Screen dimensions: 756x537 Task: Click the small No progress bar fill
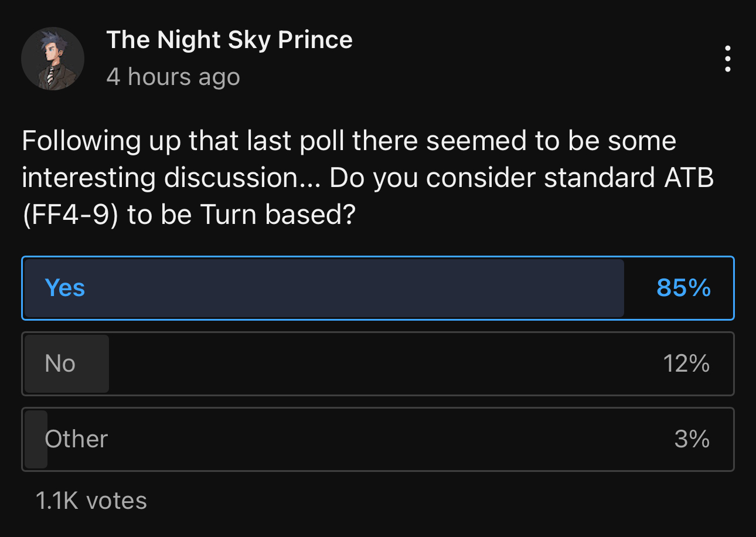67,363
